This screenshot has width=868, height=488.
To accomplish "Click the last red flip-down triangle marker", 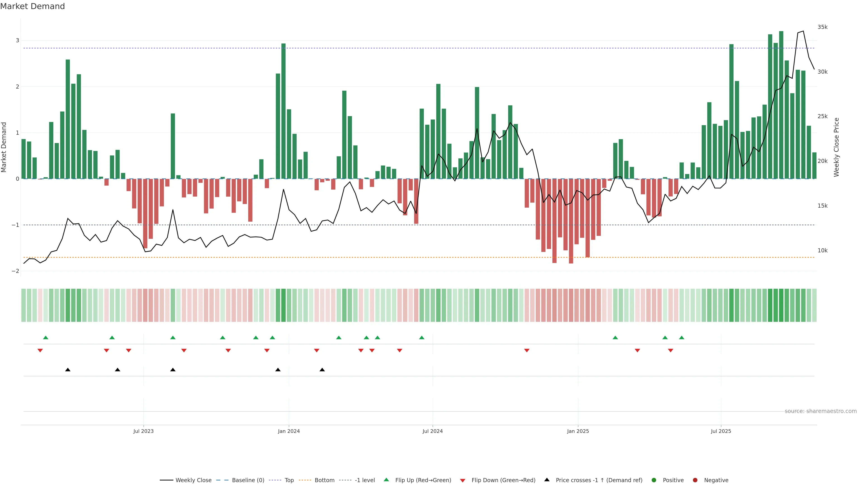I will 670,351.
